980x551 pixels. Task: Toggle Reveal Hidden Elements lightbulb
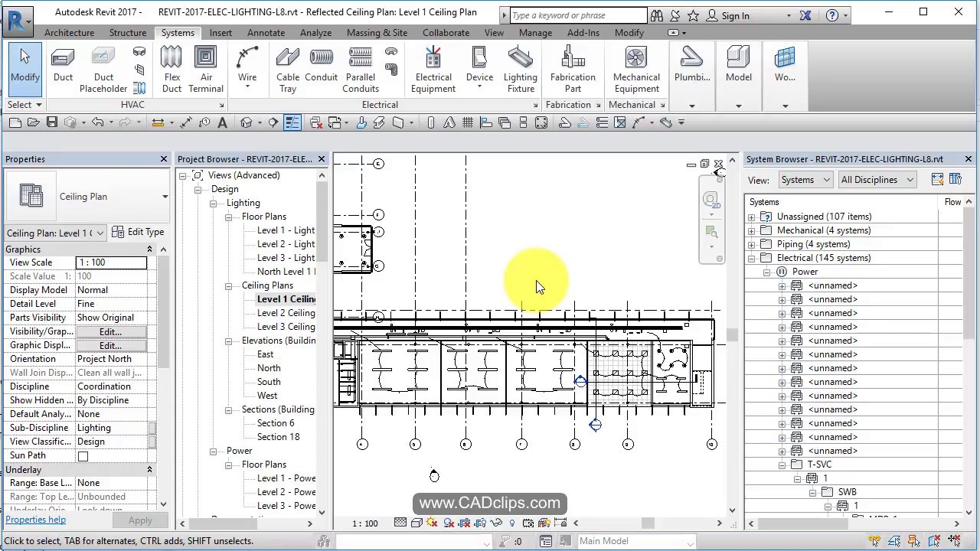click(511, 523)
